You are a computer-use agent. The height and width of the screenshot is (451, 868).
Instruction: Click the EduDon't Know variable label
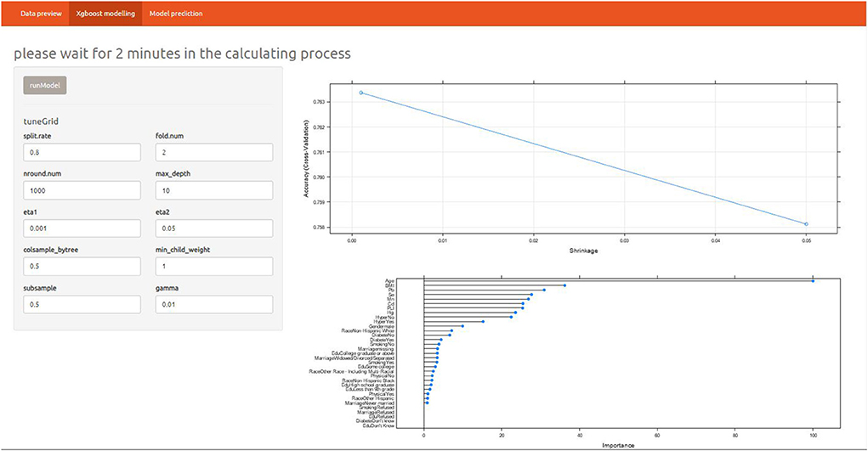tap(378, 426)
